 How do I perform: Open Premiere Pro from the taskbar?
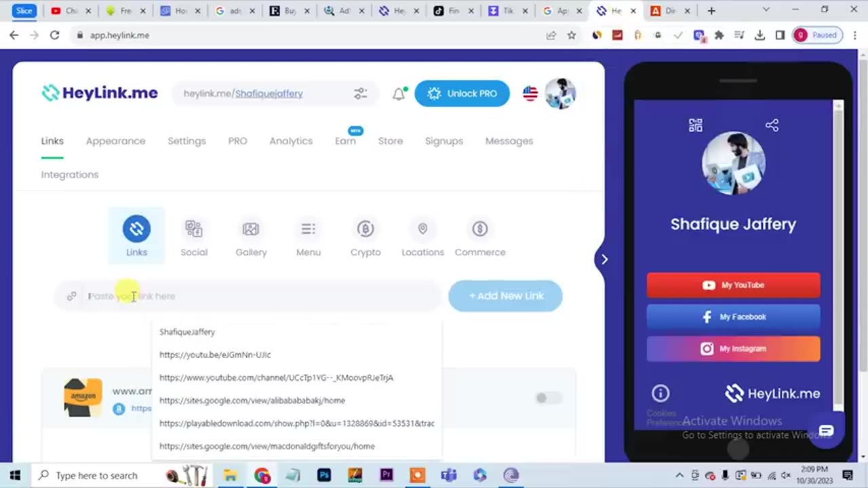(x=387, y=475)
